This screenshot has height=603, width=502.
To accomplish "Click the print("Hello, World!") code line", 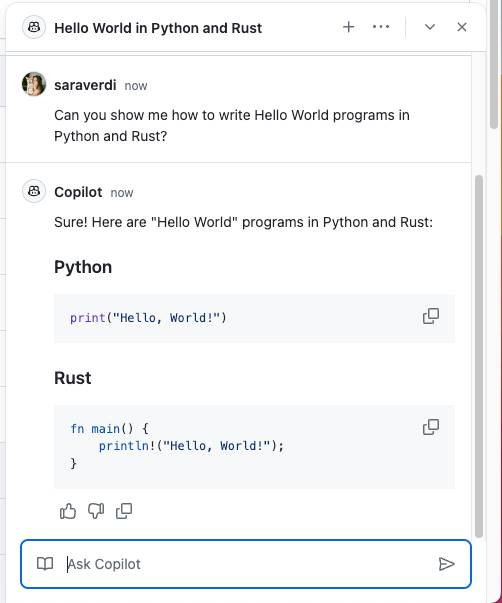I will pos(148,318).
